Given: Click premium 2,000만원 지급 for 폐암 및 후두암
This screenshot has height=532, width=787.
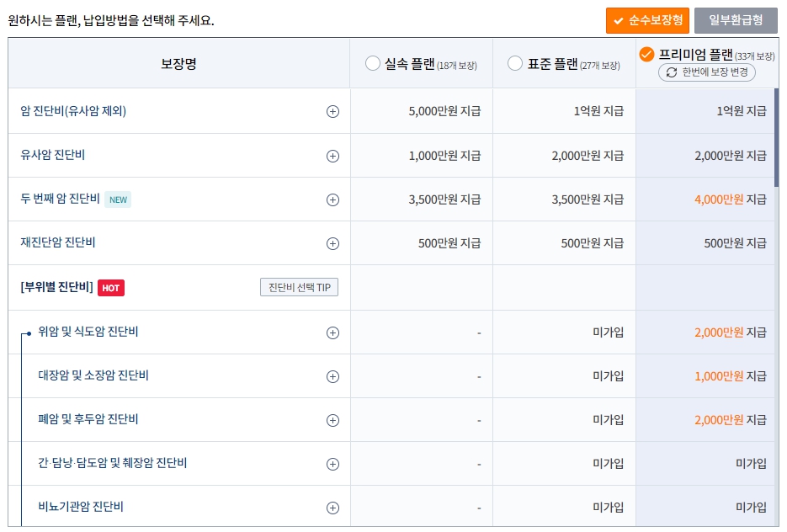Looking at the screenshot, I should click(x=731, y=419).
